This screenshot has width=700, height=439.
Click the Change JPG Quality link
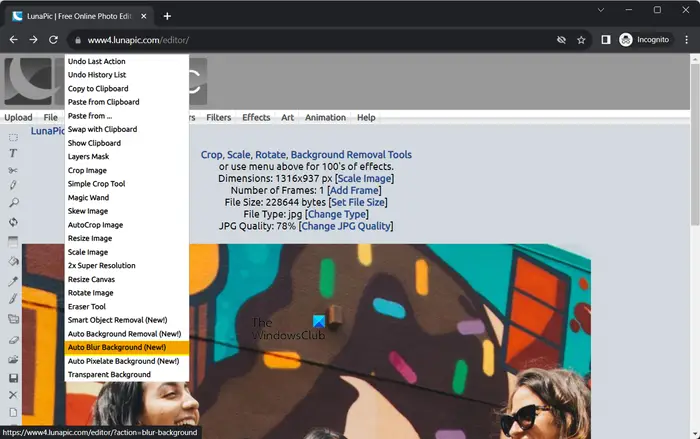(346, 226)
